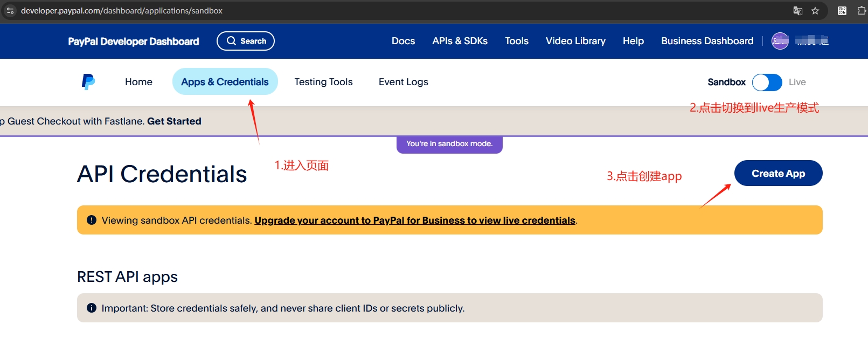View site information icon in address bar
The height and width of the screenshot is (345, 868).
point(10,11)
